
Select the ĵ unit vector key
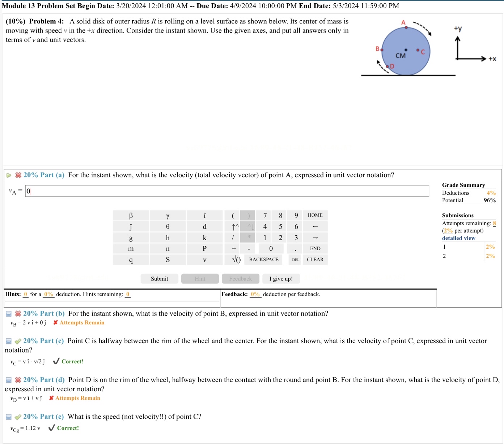(x=131, y=226)
